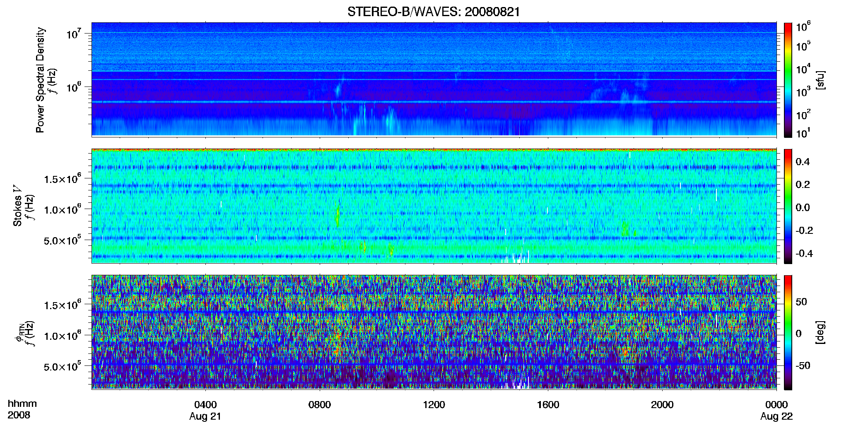Click the "1600" time tick label
868x447 pixels.
[548, 405]
